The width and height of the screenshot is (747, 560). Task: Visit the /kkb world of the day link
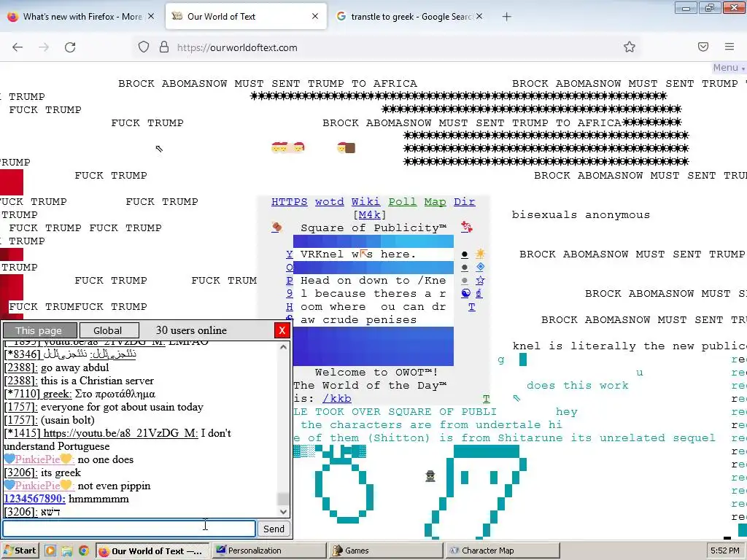(337, 398)
